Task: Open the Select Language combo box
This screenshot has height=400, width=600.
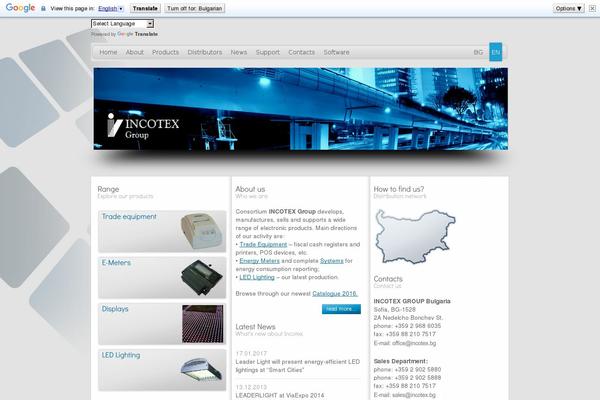Action: coord(122,24)
